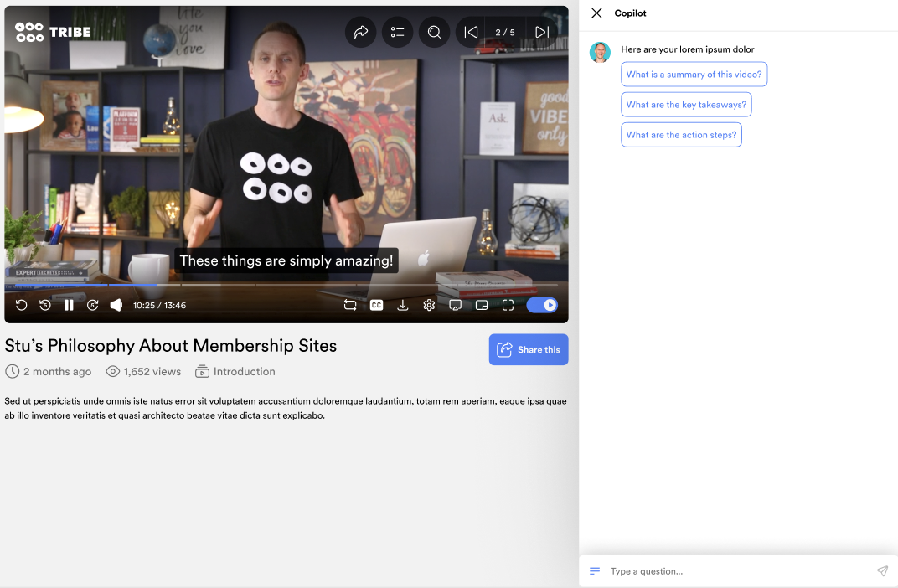898x588 pixels.
Task: Search within the video
Action: click(x=434, y=33)
